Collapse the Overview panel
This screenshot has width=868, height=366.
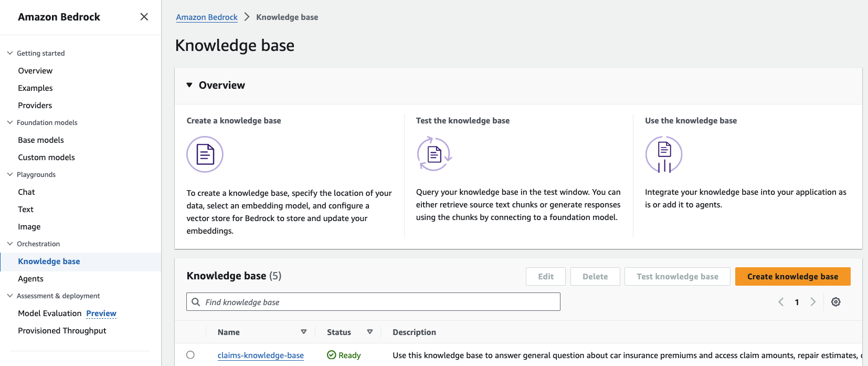[189, 85]
